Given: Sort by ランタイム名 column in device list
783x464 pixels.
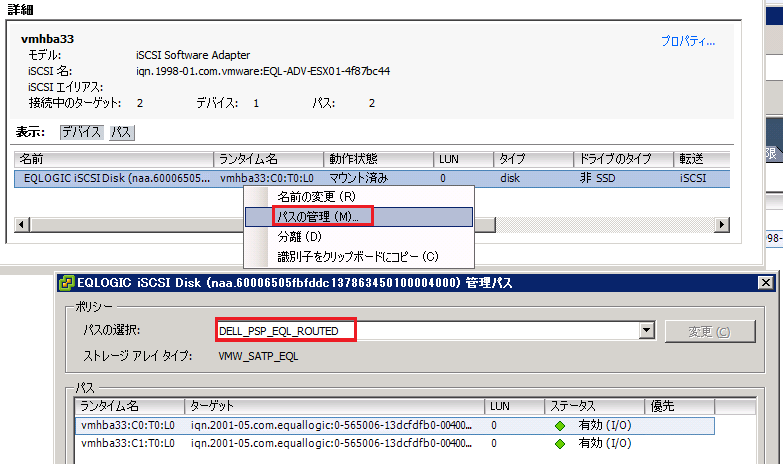Looking at the screenshot, I should pos(269,159).
